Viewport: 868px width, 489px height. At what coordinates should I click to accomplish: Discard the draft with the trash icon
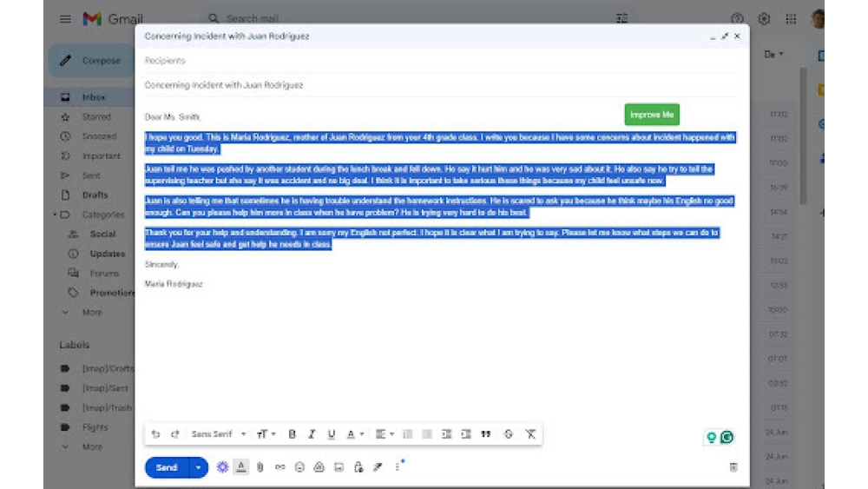coord(733,467)
